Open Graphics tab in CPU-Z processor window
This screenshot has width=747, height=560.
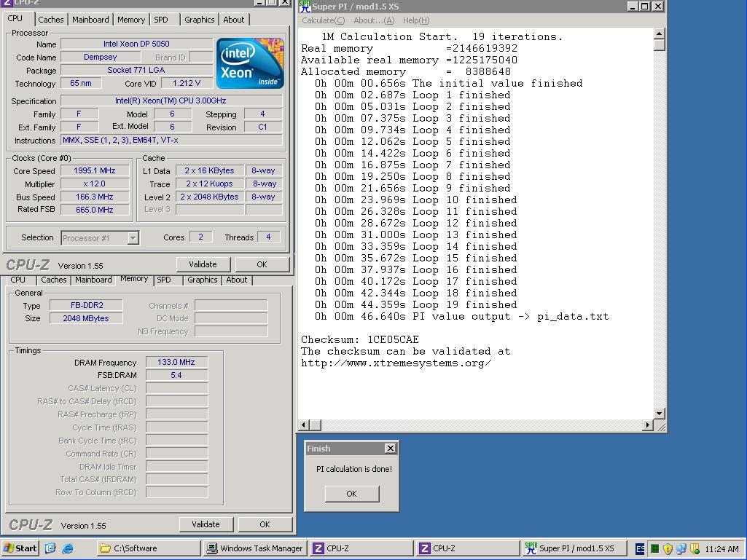pos(199,20)
